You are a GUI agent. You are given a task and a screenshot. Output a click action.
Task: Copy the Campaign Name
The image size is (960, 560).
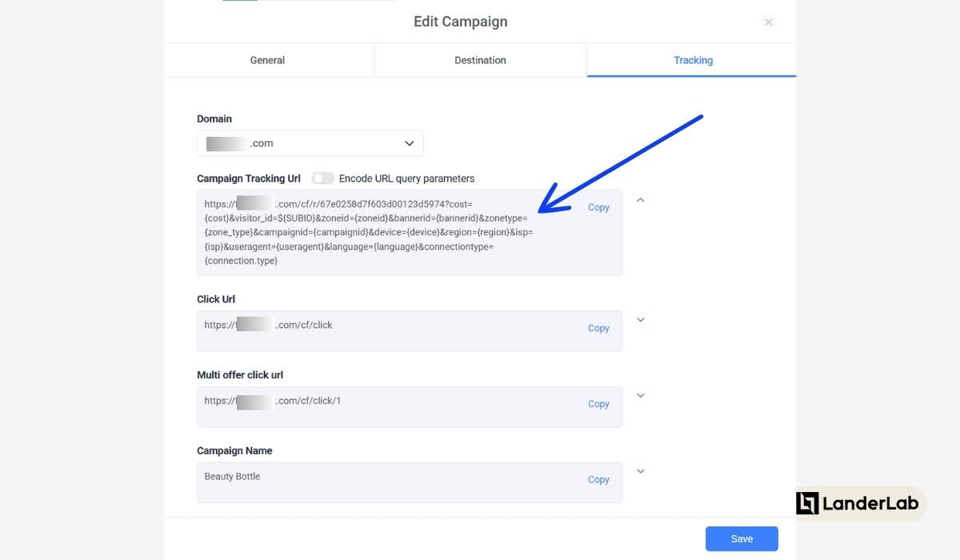[x=598, y=479]
